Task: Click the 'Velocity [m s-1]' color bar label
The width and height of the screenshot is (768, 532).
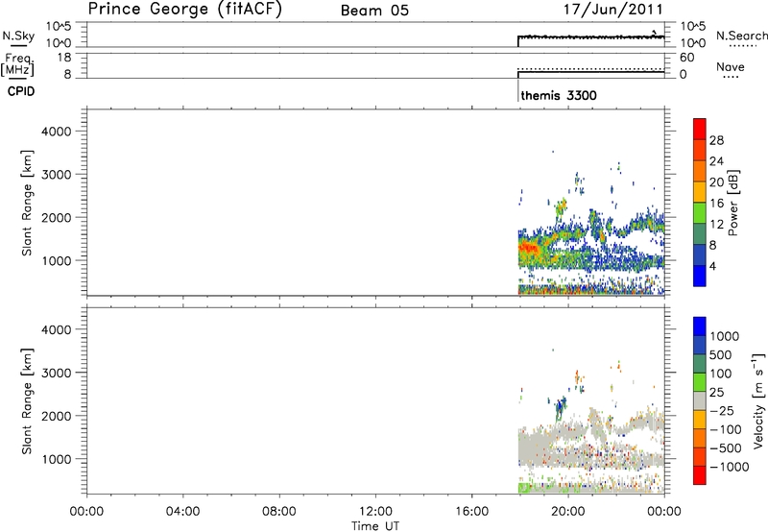Action: click(758, 400)
